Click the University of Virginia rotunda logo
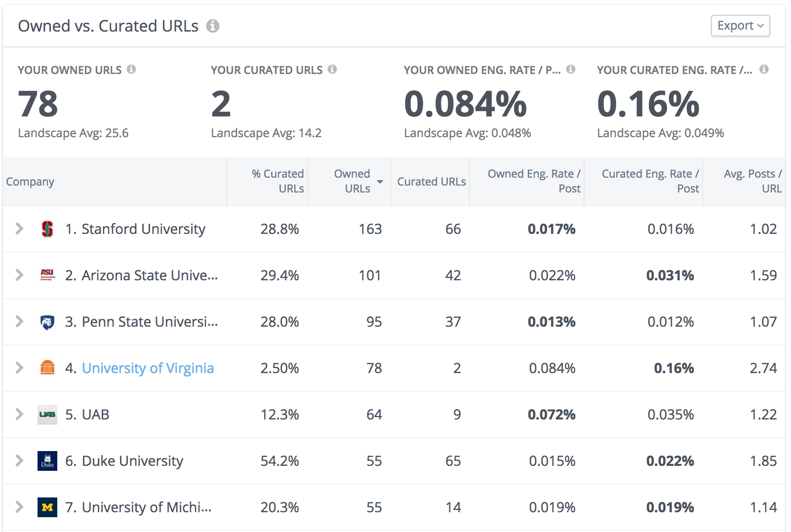This screenshot has height=532, width=791. coord(47,368)
